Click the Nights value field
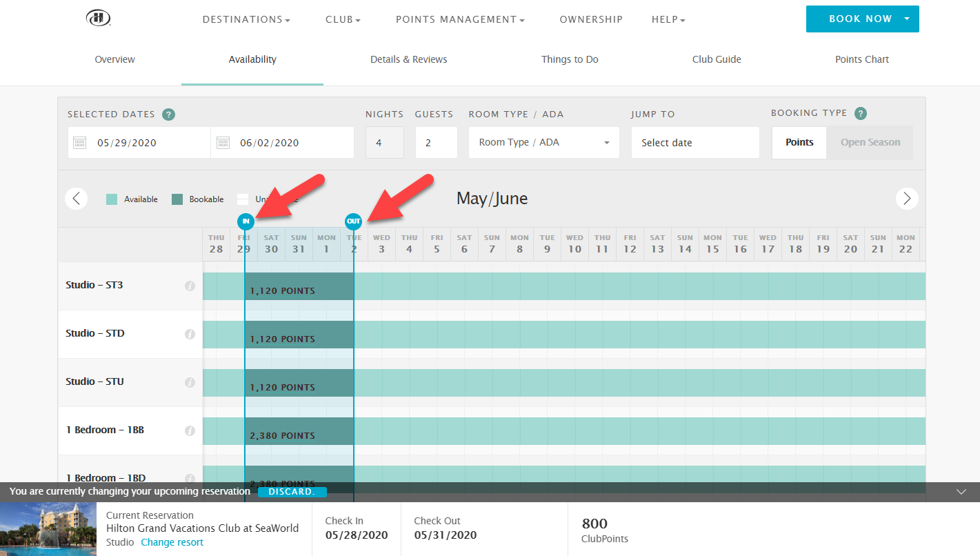The height and width of the screenshot is (556, 980). point(385,143)
